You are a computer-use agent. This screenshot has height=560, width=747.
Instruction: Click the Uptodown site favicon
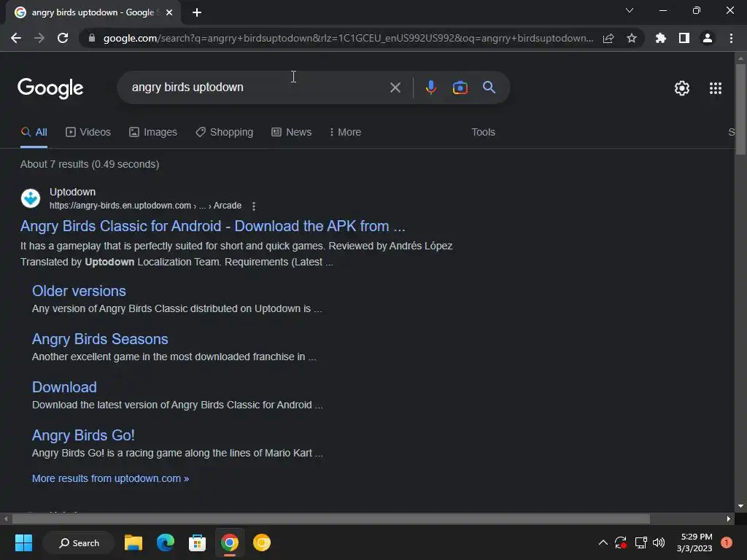(31, 198)
